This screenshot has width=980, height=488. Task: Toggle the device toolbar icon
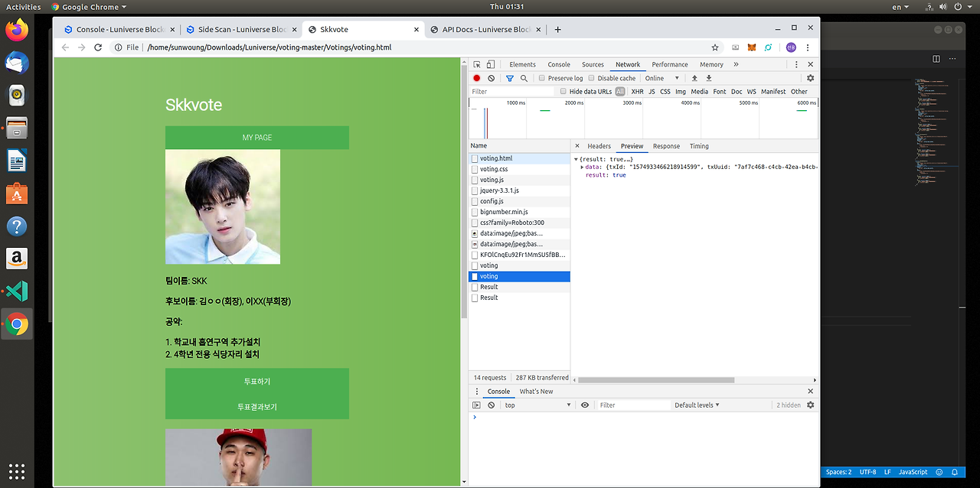[x=491, y=65]
